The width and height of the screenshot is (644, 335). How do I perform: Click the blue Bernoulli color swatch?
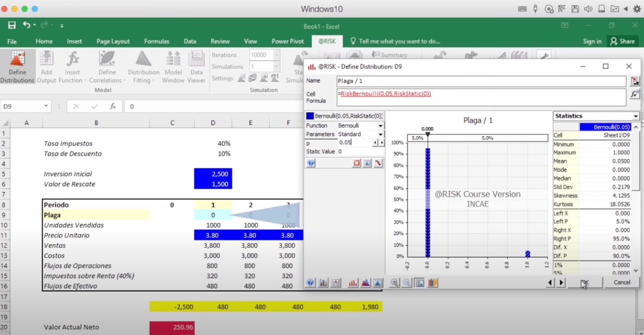[x=310, y=116]
